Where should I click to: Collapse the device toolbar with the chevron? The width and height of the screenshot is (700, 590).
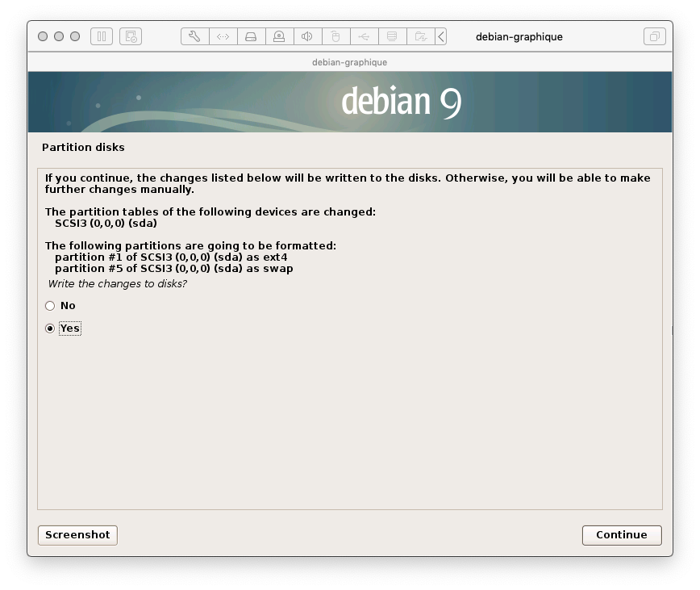[440, 36]
